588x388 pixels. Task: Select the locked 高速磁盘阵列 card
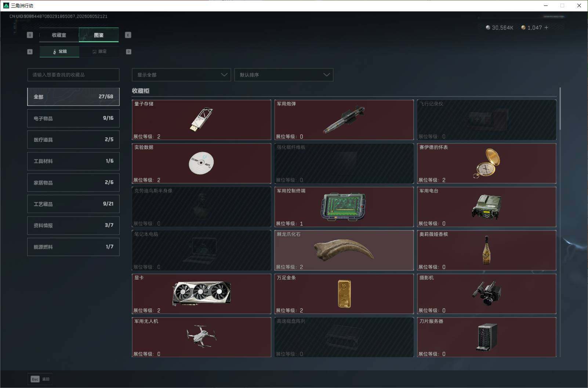(344, 337)
